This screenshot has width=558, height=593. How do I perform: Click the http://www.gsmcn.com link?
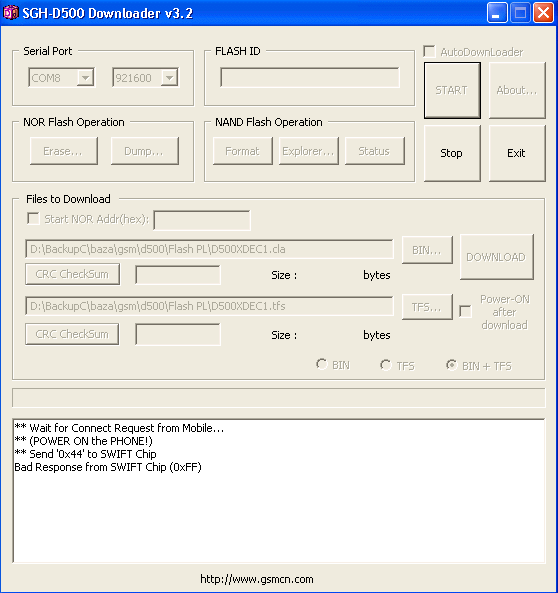point(257,579)
